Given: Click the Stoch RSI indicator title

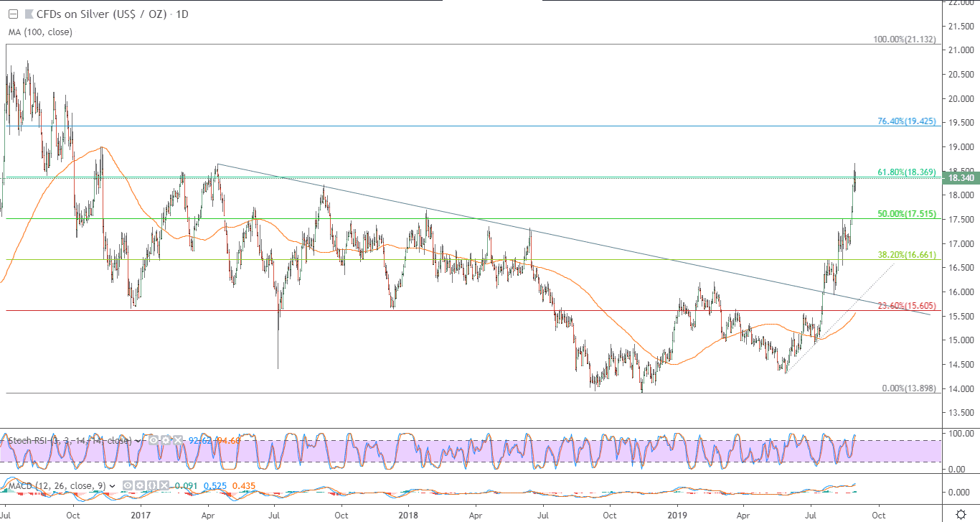Looking at the screenshot, I should click(x=70, y=440).
